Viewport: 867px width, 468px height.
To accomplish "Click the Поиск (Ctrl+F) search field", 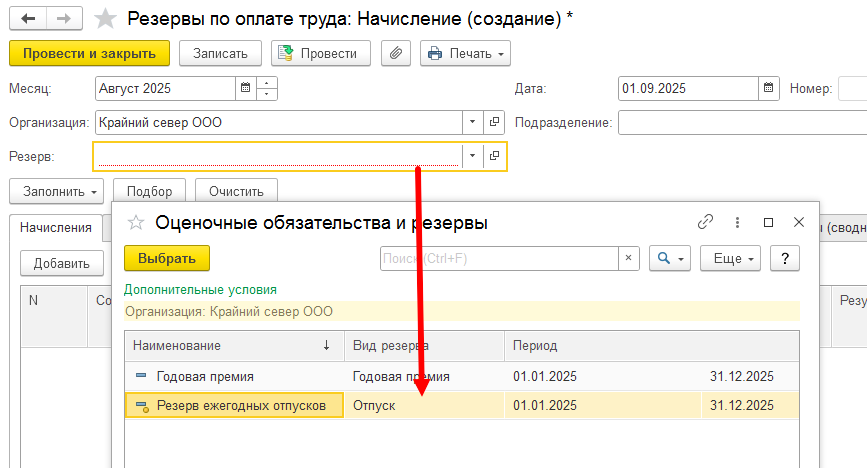I will click(499, 258).
